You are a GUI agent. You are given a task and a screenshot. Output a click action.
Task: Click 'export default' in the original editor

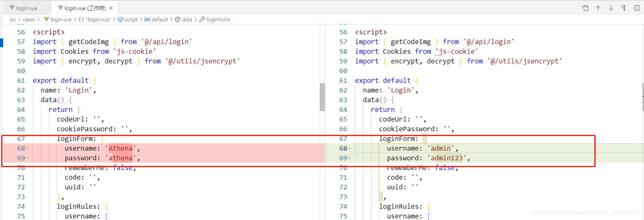pos(61,80)
